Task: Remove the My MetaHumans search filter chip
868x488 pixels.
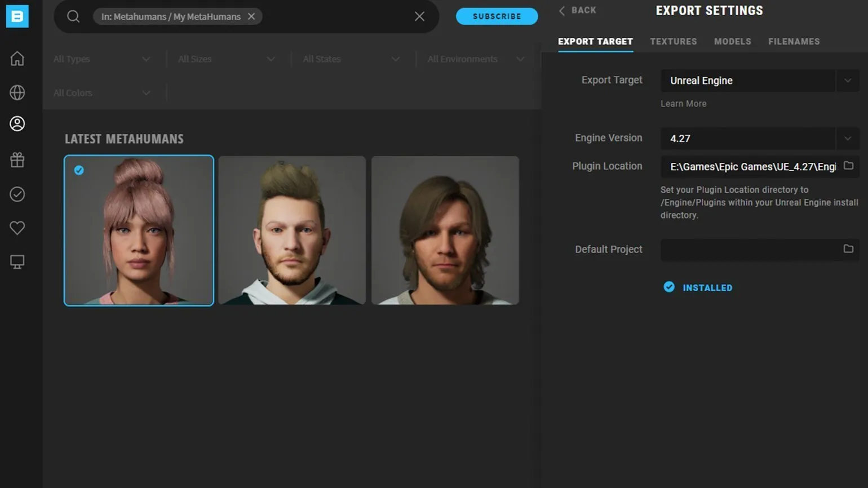Action: [x=251, y=16]
